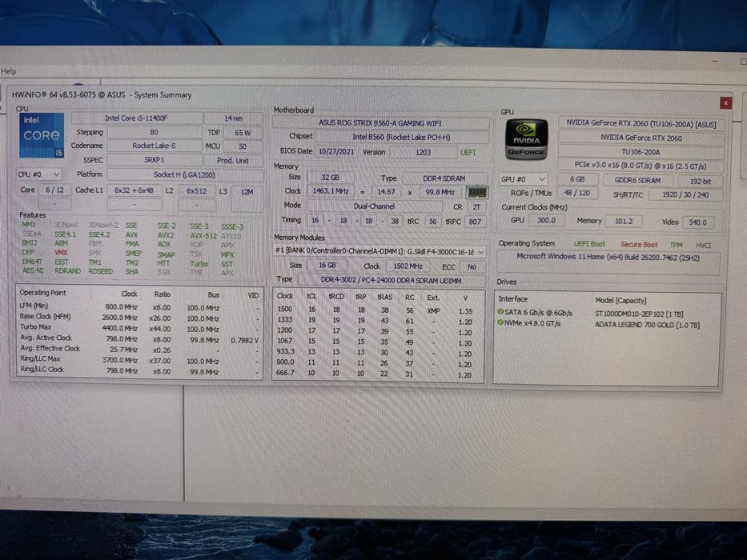The image size is (747, 560).
Task: Open the GPU #0 selector dropdown
Action: click(523, 179)
